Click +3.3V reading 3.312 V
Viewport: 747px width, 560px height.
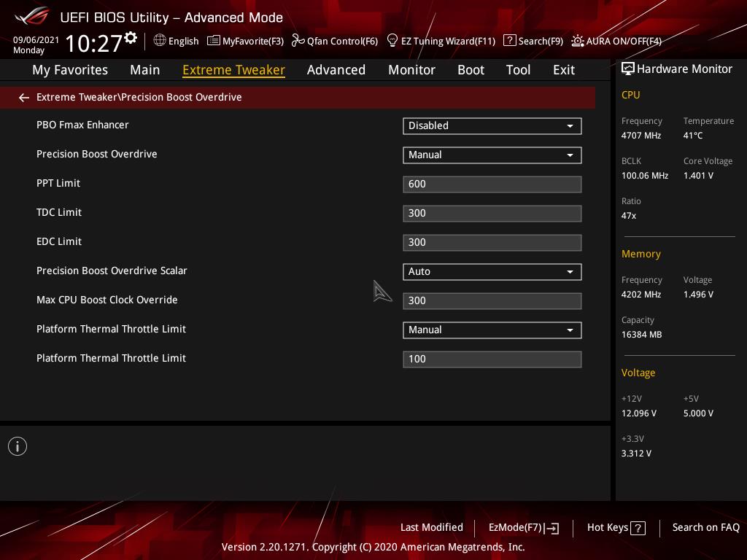pyautogui.click(x=636, y=454)
